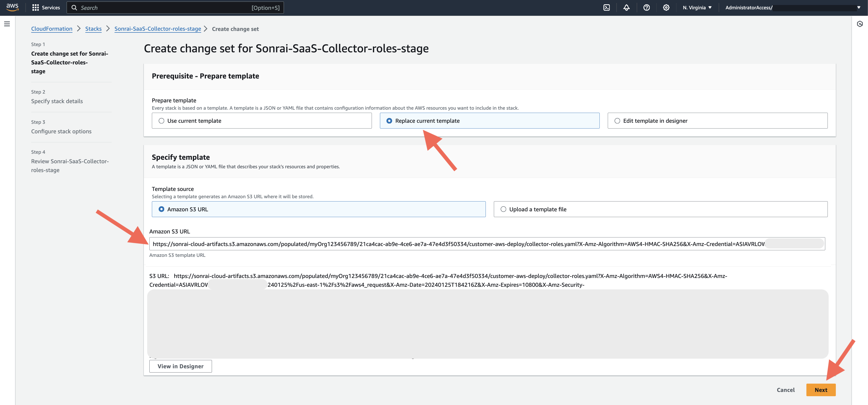Open the info panel icon on the right edge
Viewport: 868px width, 405px height.
click(860, 24)
